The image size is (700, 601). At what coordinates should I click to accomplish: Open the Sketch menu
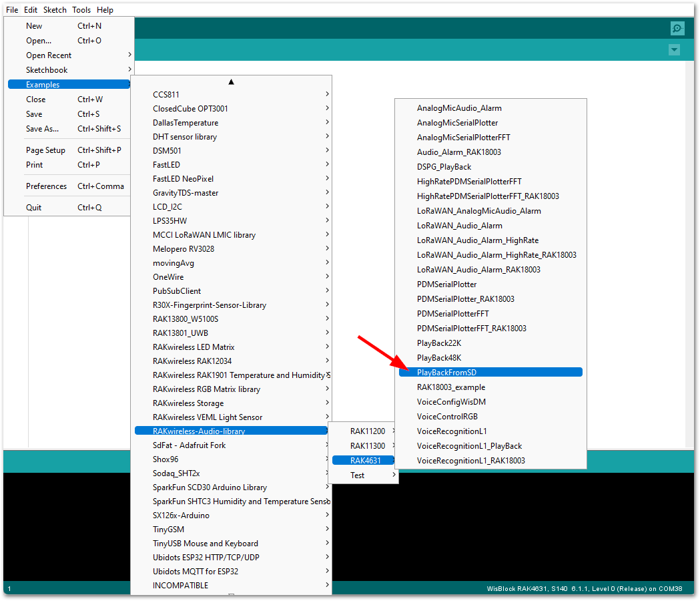click(55, 9)
